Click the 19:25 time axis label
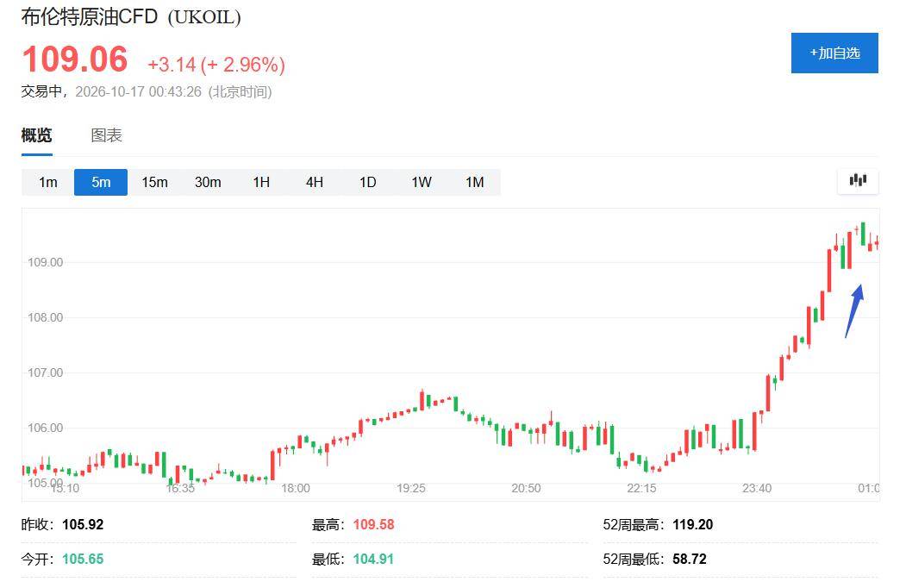Viewport: 906px width, 588px height. (411, 488)
